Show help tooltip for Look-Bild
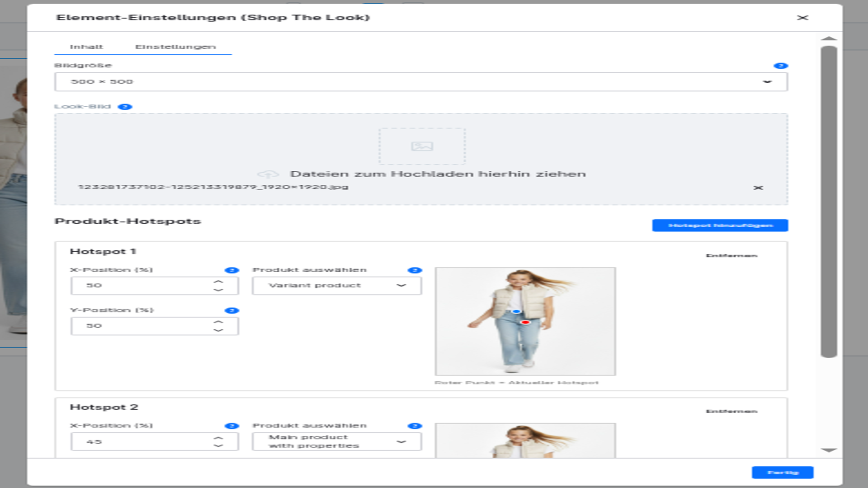 [x=125, y=107]
